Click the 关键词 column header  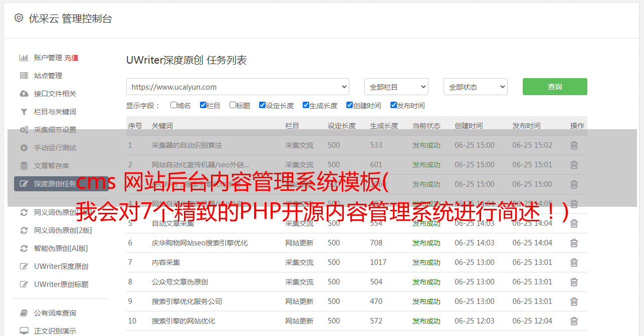tap(162, 126)
